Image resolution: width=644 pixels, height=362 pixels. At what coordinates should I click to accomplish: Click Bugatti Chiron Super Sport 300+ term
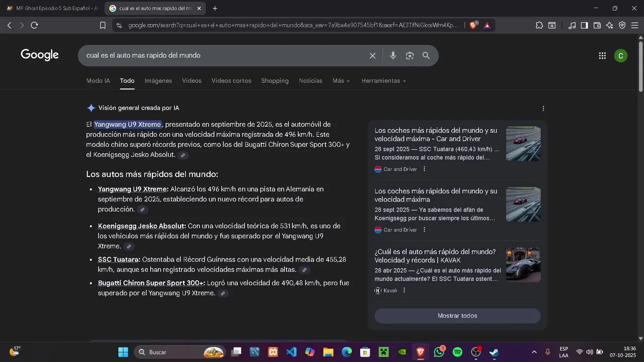(151, 283)
